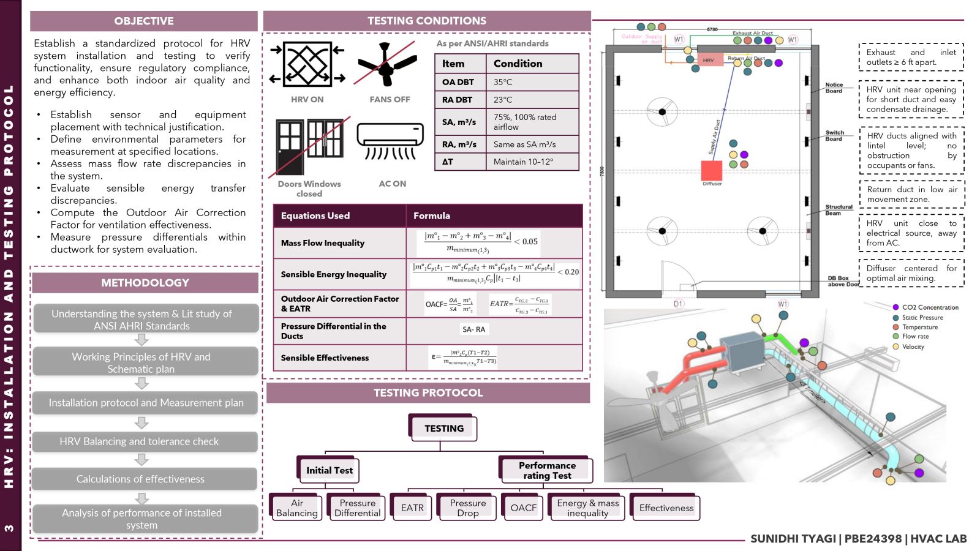Click the Formula column header
Image resolution: width=980 pixels, height=551 pixels.
coord(494,216)
